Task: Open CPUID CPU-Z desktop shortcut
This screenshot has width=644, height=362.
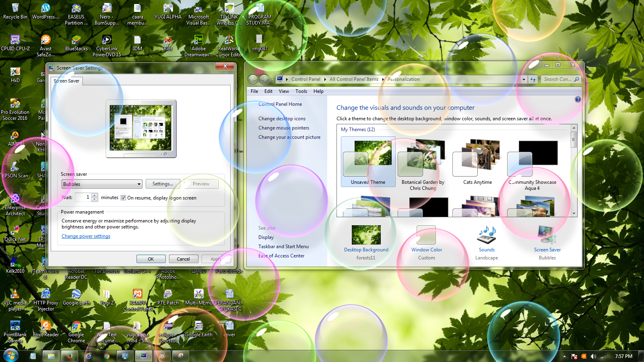Action: (15, 43)
